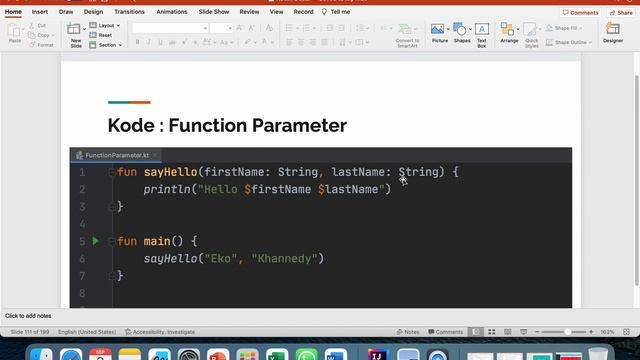Screen dimensions: 640x360
Task: Toggle bold formatting
Action: pos(138,42)
